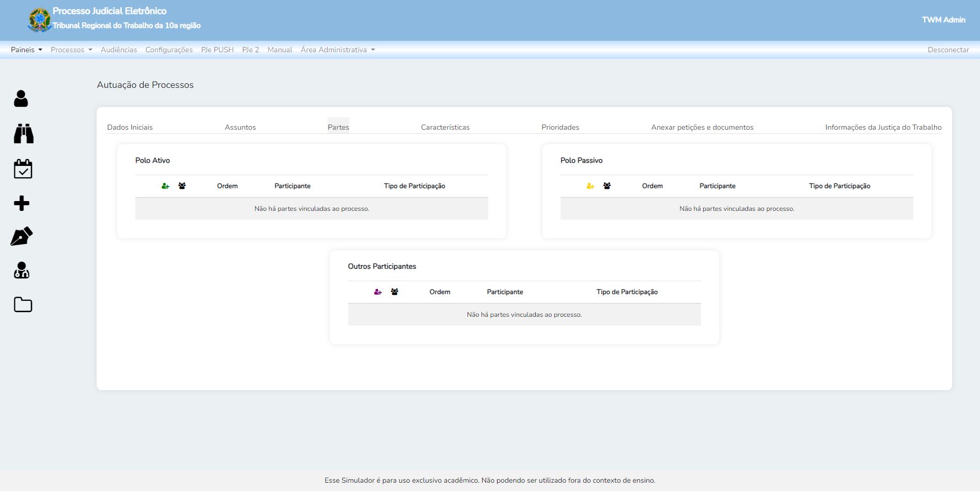Click the footer simulator disclaimer text
This screenshot has height=491, width=980.
pos(490,480)
